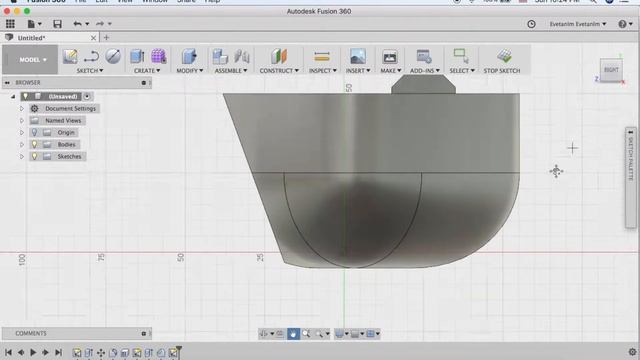Open timeline settings gear
640x360 pixels.
[x=633, y=352]
